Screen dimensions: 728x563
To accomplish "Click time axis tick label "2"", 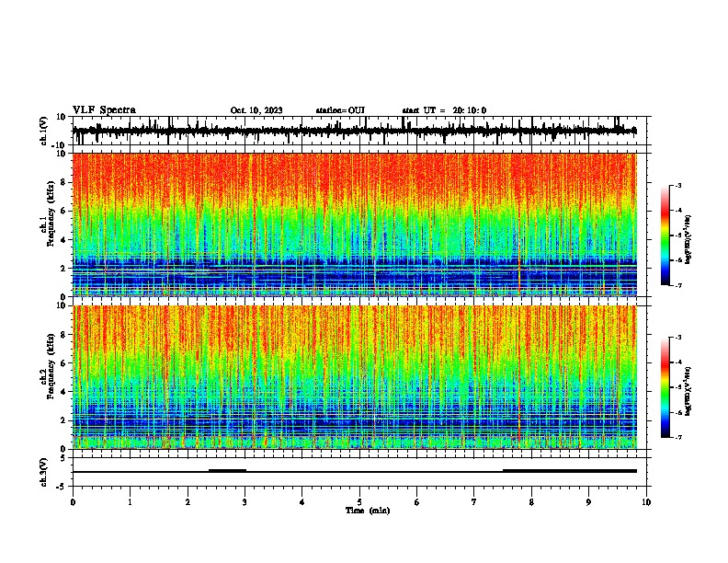I will 188,502.
